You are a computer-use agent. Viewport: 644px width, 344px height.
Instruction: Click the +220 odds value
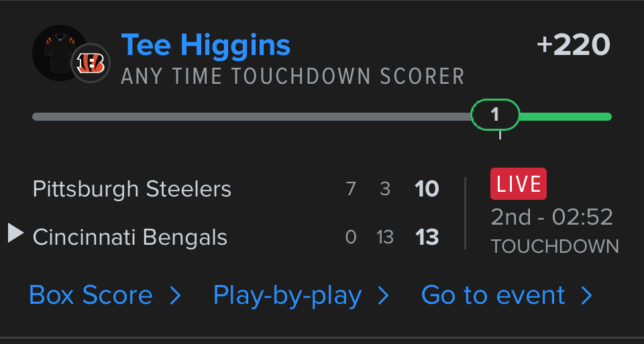574,45
